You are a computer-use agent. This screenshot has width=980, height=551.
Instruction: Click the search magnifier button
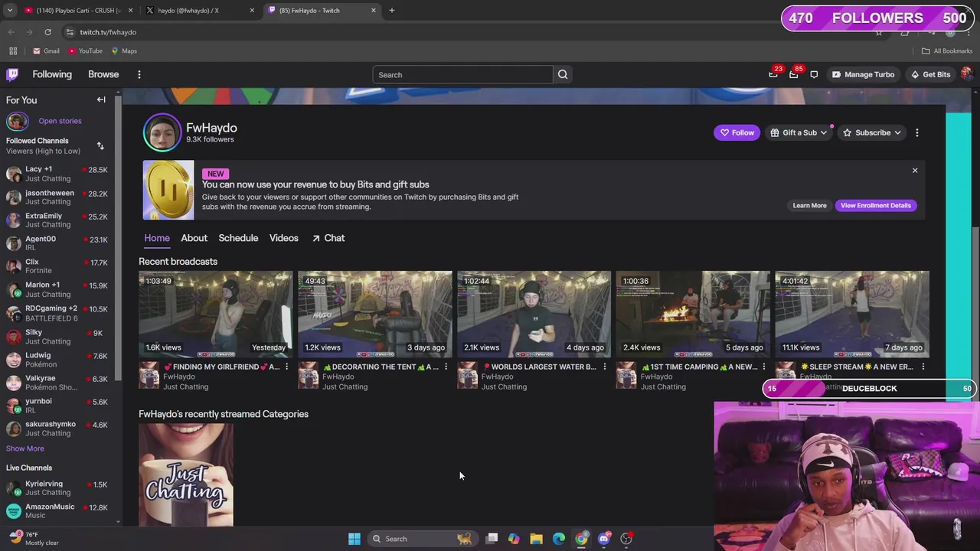[x=563, y=75]
